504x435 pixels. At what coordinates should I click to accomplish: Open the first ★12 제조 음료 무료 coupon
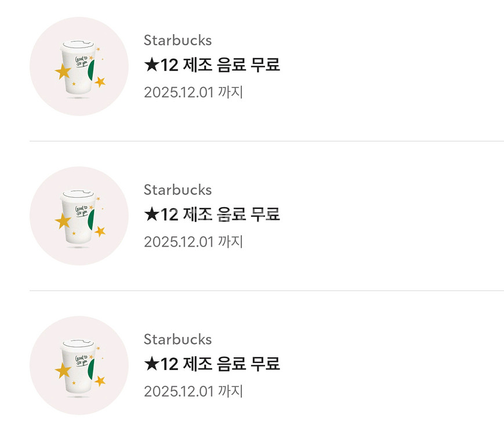pyautogui.click(x=212, y=66)
